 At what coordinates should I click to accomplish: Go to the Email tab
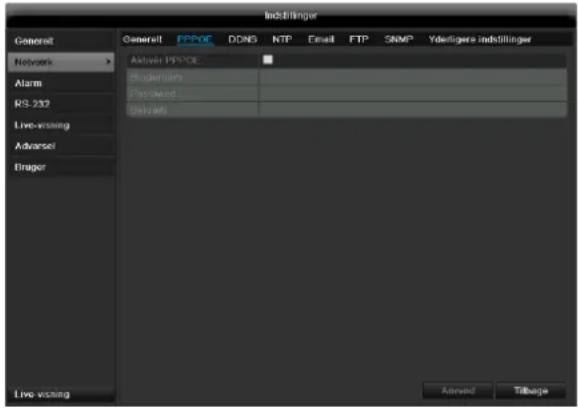(321, 39)
